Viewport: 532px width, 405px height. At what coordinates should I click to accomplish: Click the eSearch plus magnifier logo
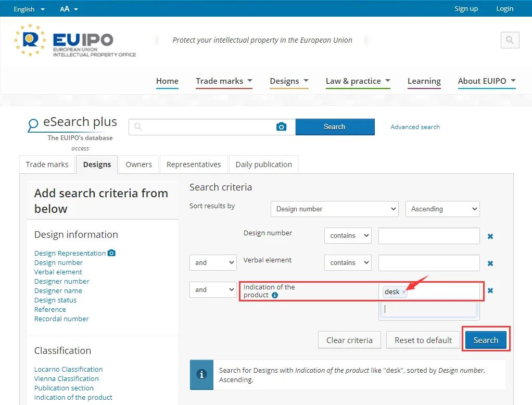[x=33, y=125]
